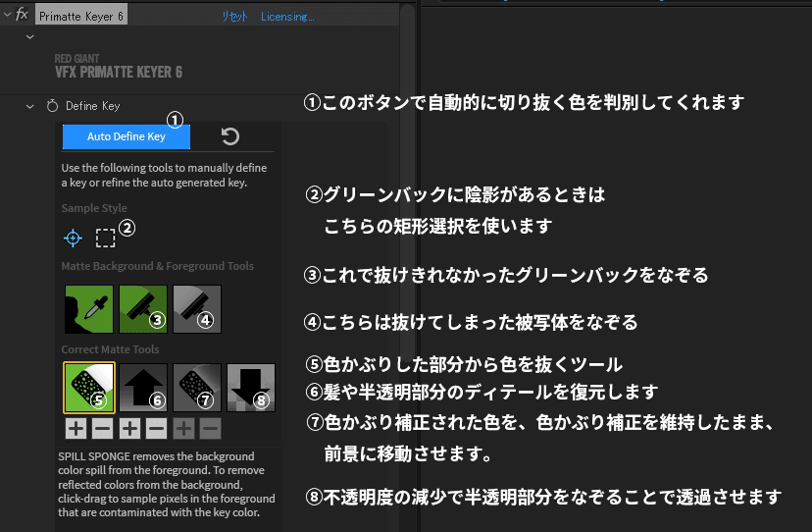Viewport: 812px width, 532px height.
Task: Select the Select Background eyedropper tool
Action: coord(89,309)
